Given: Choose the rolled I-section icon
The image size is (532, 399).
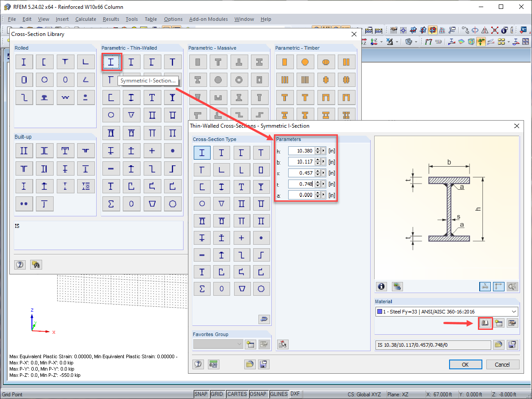Looking at the screenshot, I should [x=24, y=62].
